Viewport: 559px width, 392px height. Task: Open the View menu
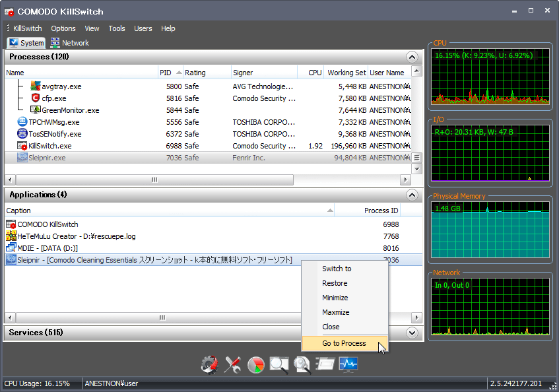92,28
